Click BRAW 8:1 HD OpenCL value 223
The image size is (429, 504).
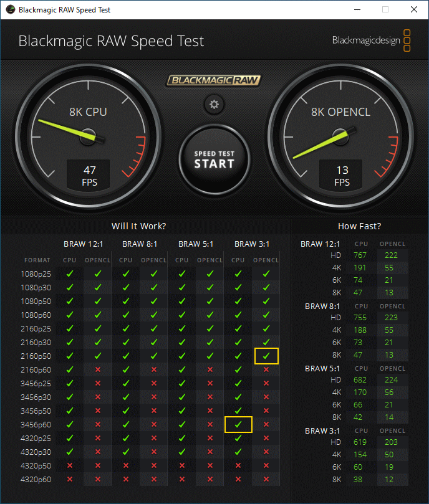391,318
